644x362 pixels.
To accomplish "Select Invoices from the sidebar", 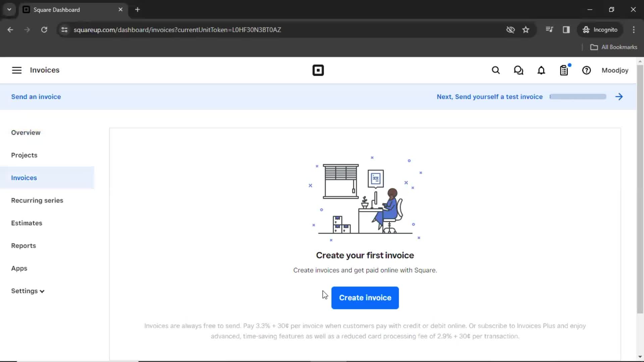I will point(24,178).
